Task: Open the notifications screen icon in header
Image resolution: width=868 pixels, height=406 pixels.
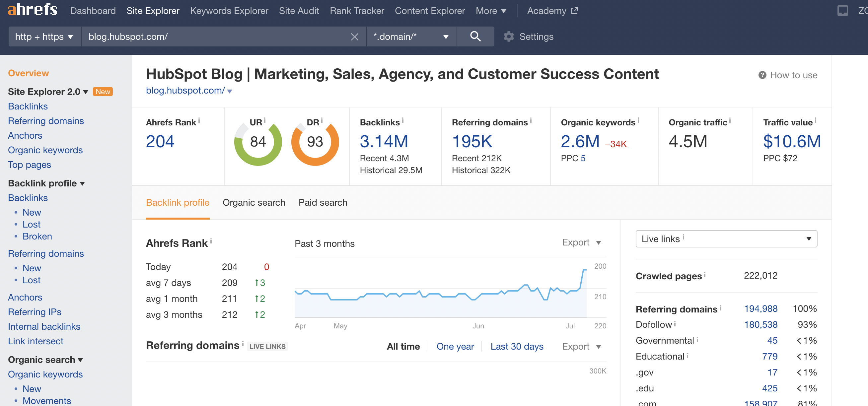Action: [842, 11]
